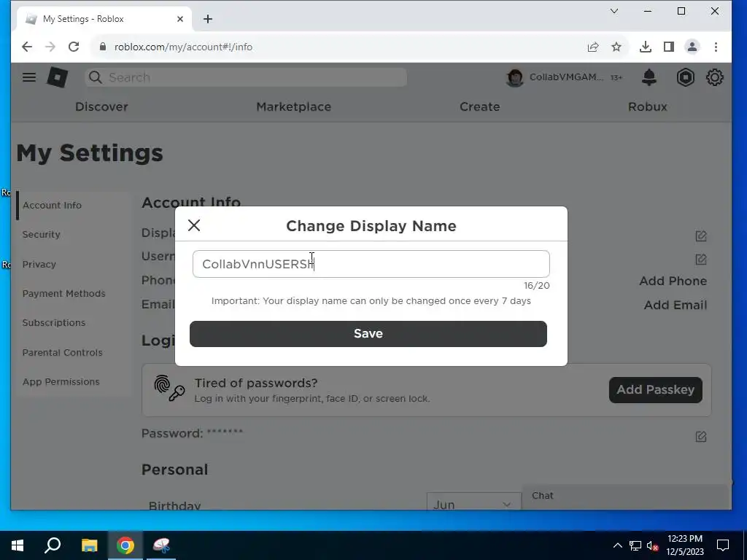Open Payment Methods settings
The height and width of the screenshot is (560, 747).
click(64, 293)
